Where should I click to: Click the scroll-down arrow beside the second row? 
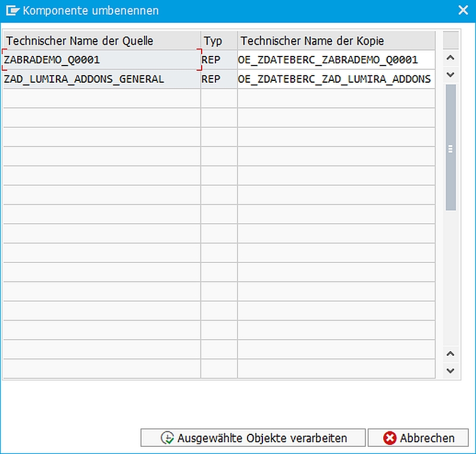point(450,75)
